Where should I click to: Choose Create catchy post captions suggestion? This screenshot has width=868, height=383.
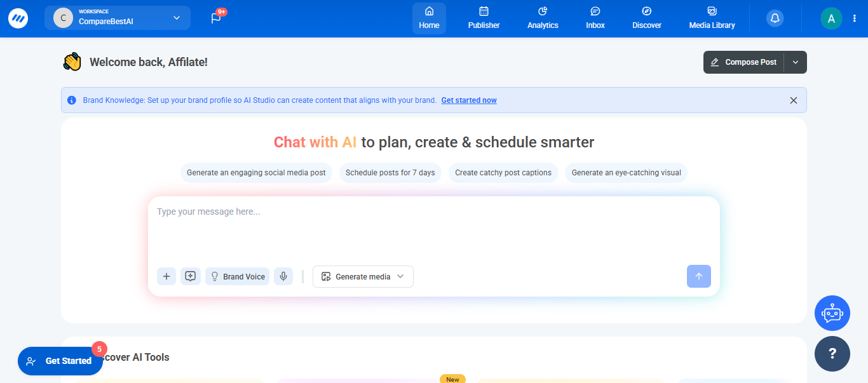tap(503, 173)
